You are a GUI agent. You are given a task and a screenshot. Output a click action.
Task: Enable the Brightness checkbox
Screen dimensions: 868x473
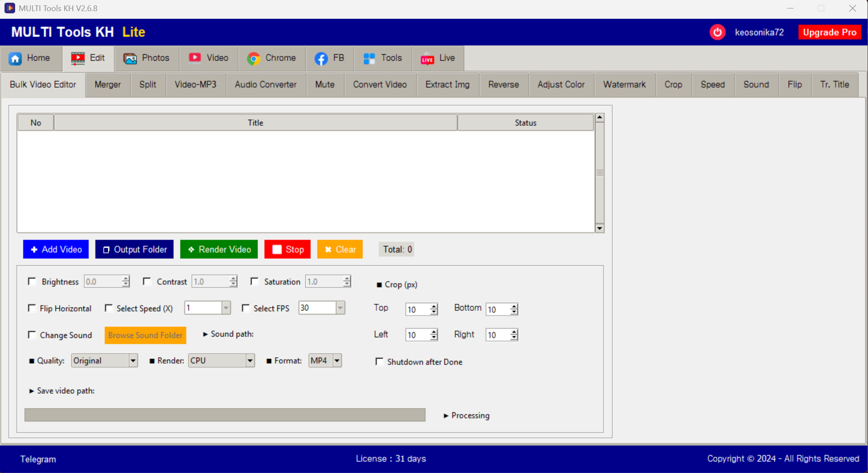pos(32,281)
